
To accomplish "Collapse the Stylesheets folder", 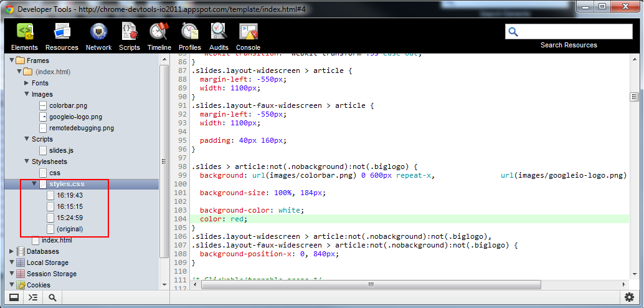I will 27,161.
